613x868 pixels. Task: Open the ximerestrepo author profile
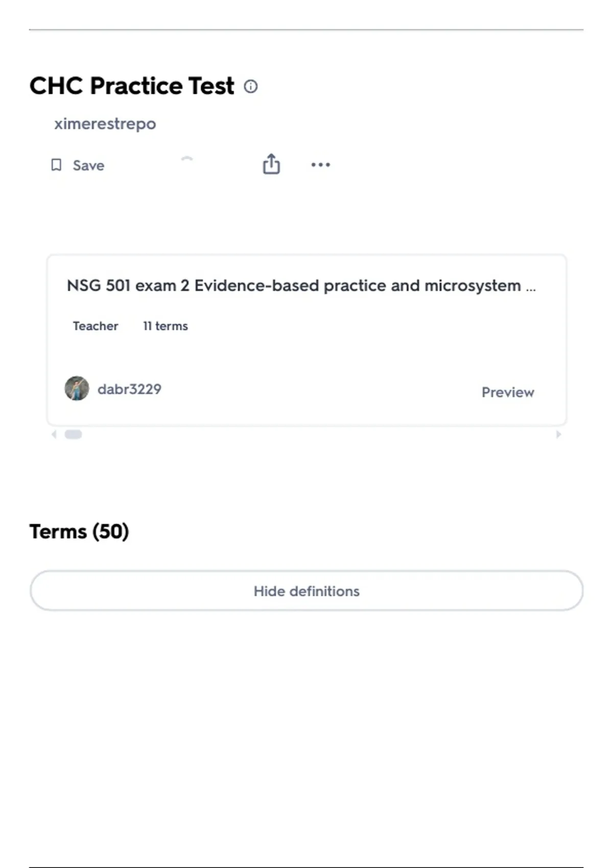tap(105, 124)
